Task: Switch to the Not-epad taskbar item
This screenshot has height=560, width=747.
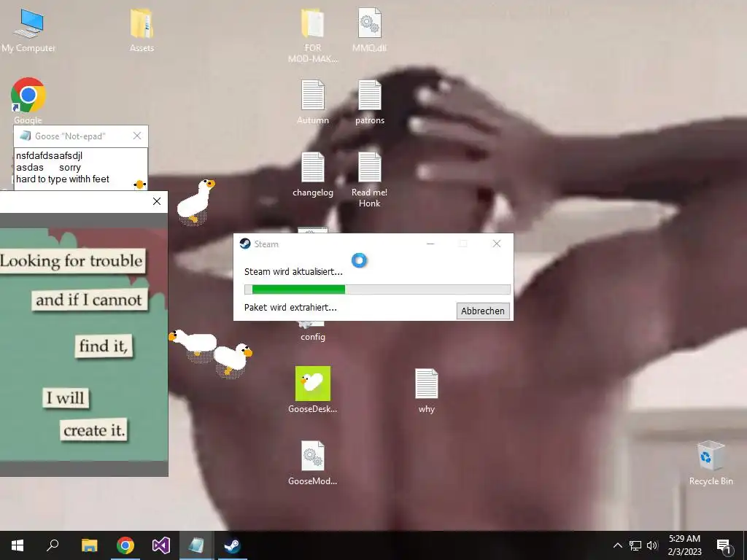Action: 196,545
